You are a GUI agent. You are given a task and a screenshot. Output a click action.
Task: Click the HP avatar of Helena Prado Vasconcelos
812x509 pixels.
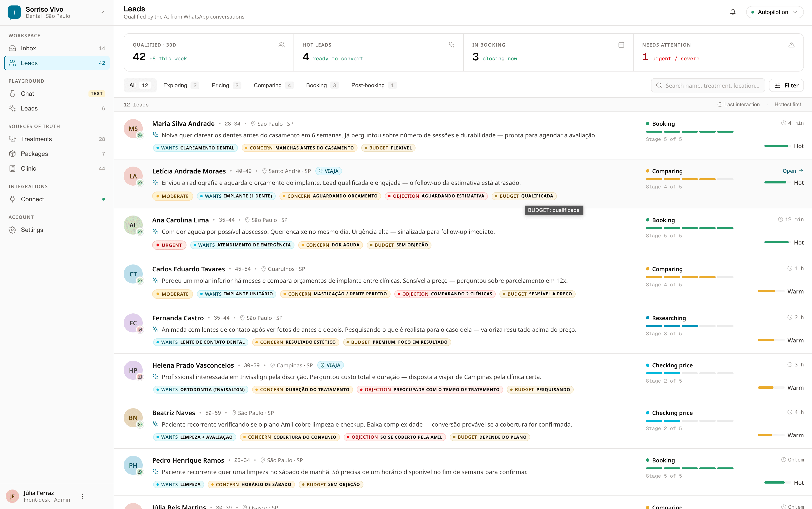(x=133, y=370)
